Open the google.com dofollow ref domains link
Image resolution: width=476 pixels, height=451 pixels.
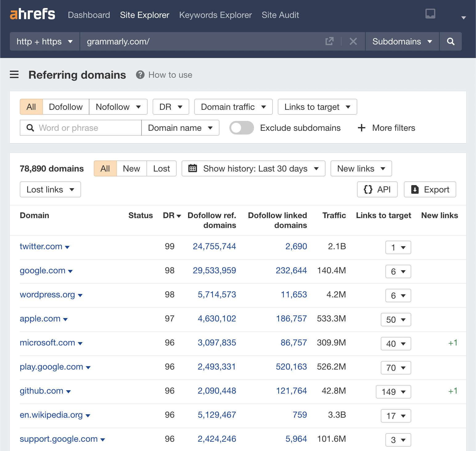tap(215, 271)
